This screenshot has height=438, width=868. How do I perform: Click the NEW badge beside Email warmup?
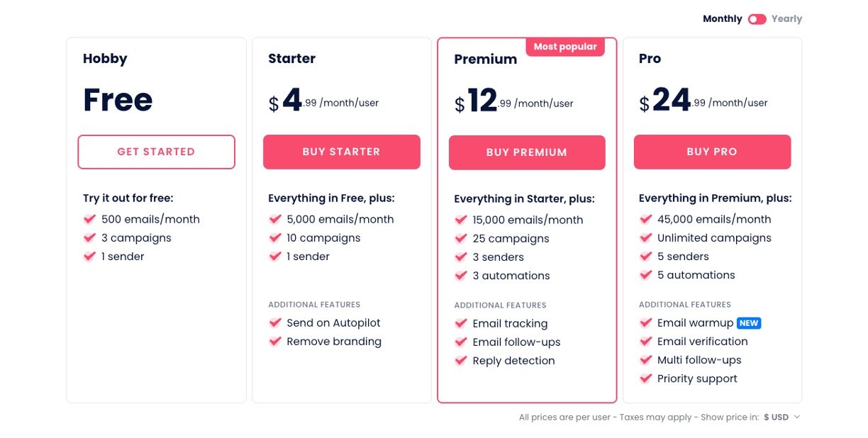749,323
